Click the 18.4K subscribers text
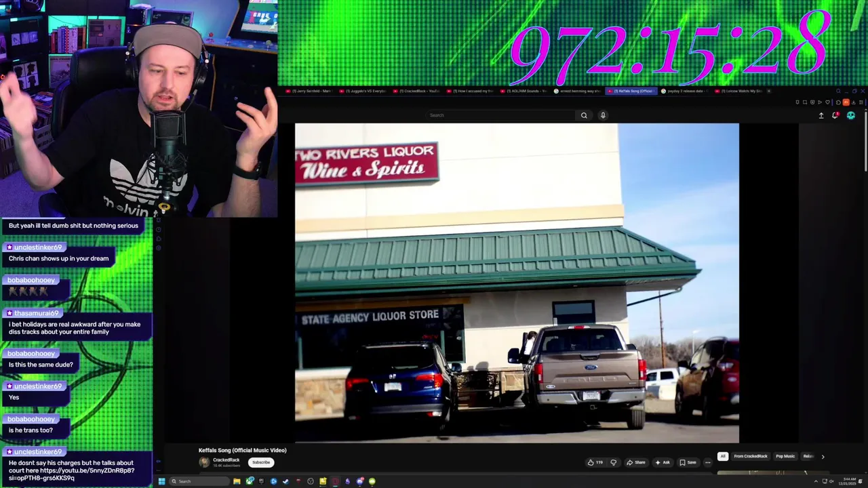Image resolution: width=868 pixels, height=488 pixels. coord(226,466)
